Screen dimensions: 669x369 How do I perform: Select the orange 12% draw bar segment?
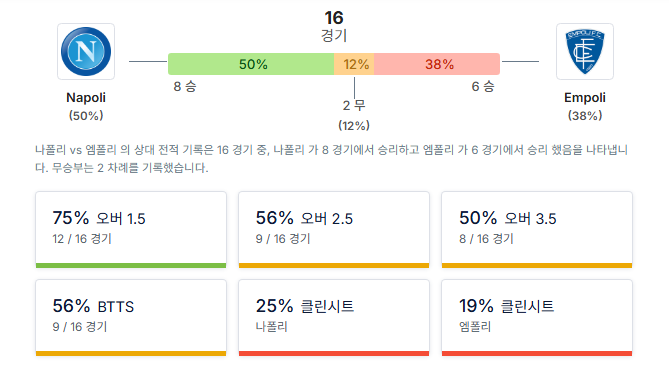[354, 64]
